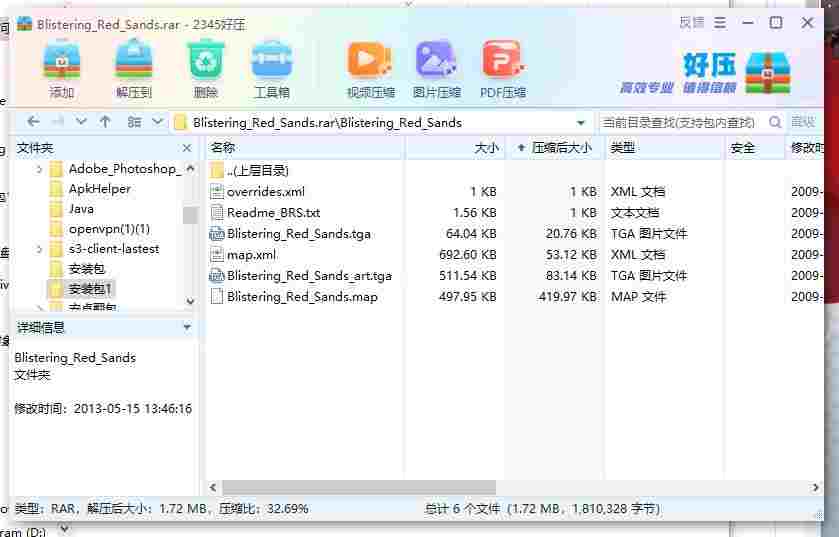Click the 压缩比: 32.69% status text
The width and height of the screenshot is (839, 537).
click(x=263, y=509)
